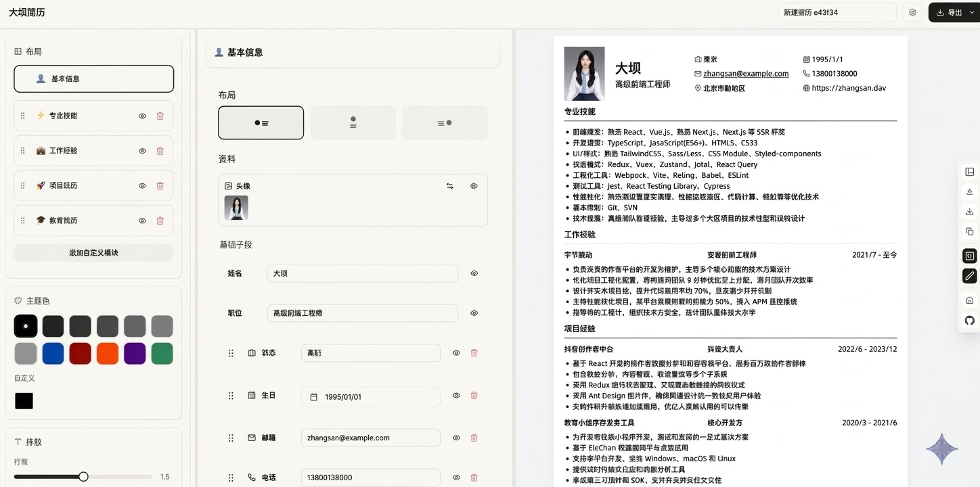
Task: Click the home icon in the right sidebar
Action: click(969, 300)
